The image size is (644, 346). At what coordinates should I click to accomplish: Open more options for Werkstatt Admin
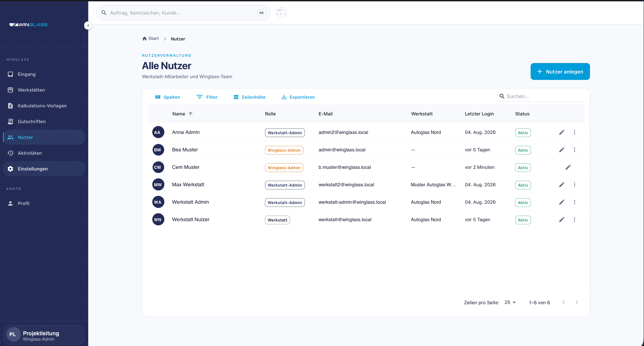point(574,202)
